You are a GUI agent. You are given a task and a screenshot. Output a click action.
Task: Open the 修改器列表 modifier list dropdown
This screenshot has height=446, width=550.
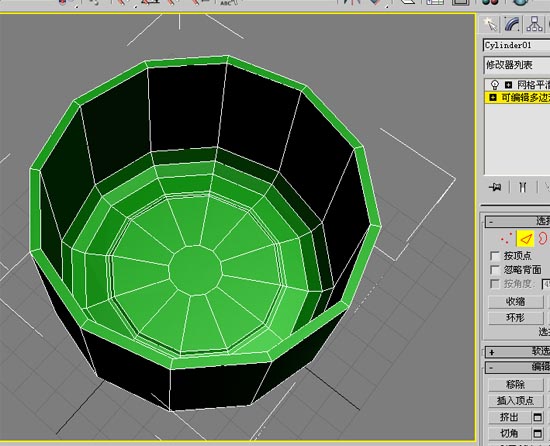[516, 65]
